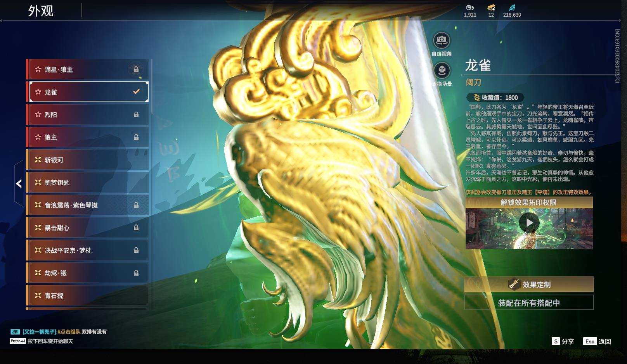Click the equipped checkmark on 龙雀
The width and height of the screenshot is (627, 364).
(136, 92)
